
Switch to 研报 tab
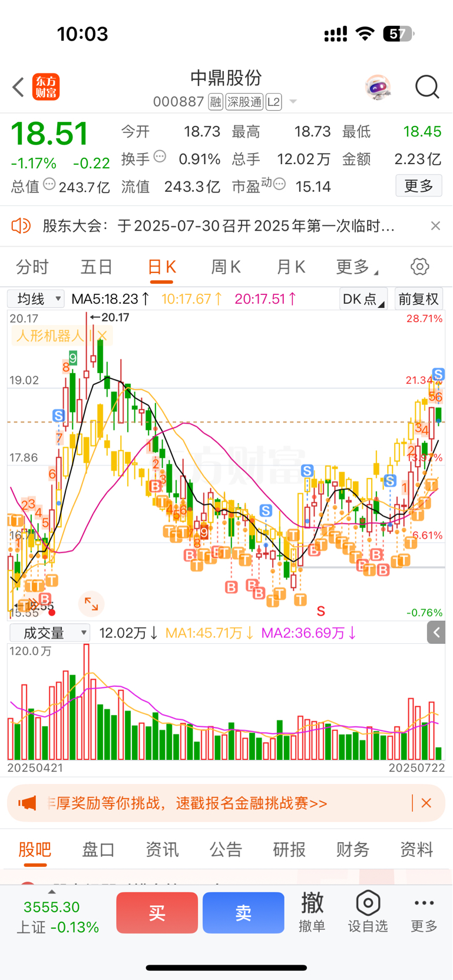click(289, 849)
